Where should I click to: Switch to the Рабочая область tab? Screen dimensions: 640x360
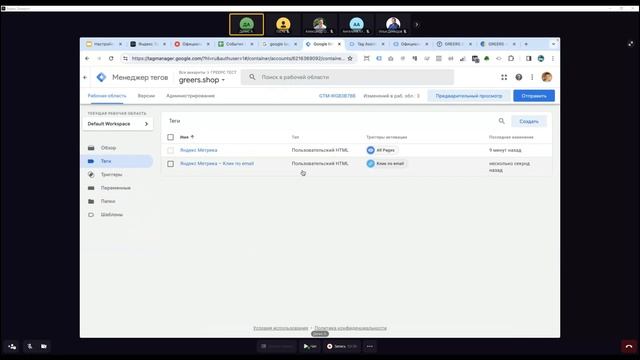click(x=107, y=96)
